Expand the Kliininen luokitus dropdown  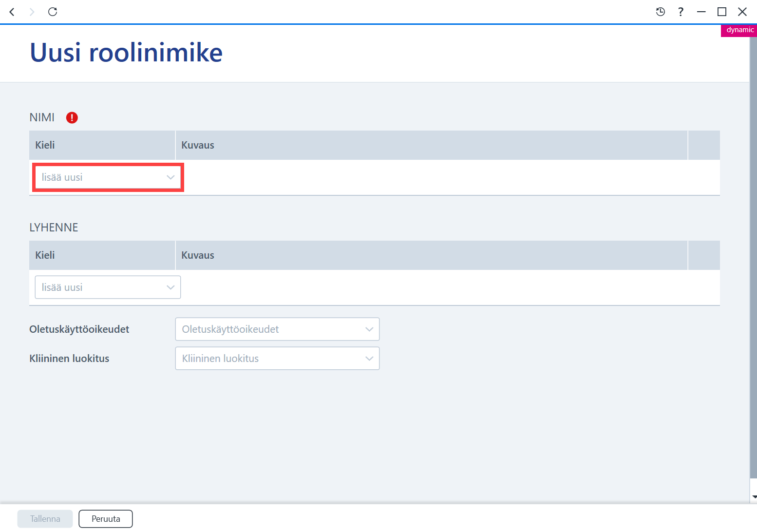click(x=277, y=359)
